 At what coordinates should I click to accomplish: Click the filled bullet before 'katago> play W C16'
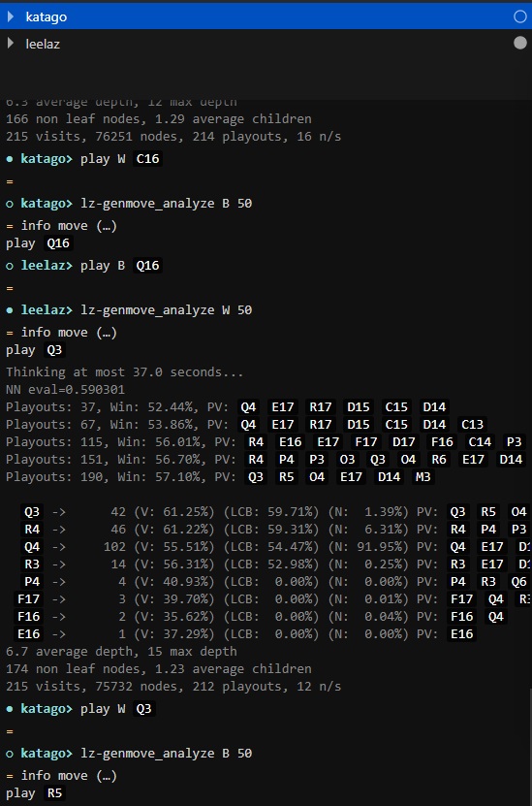(x=10, y=159)
